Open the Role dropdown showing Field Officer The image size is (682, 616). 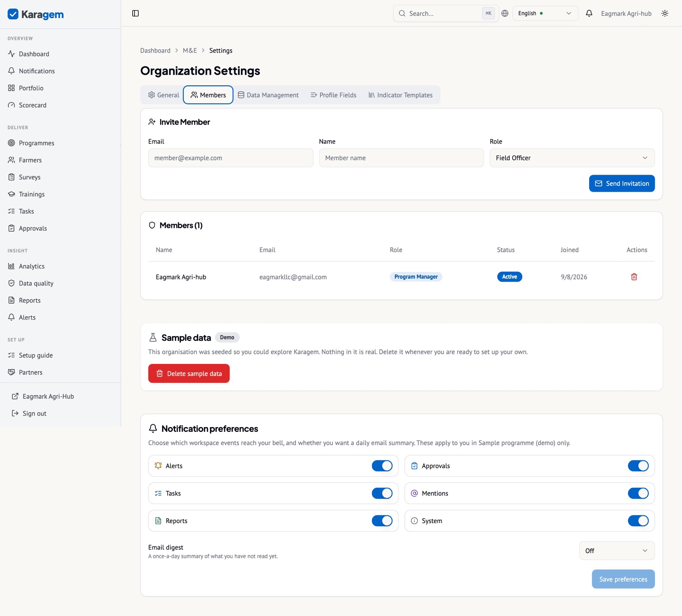pos(572,158)
